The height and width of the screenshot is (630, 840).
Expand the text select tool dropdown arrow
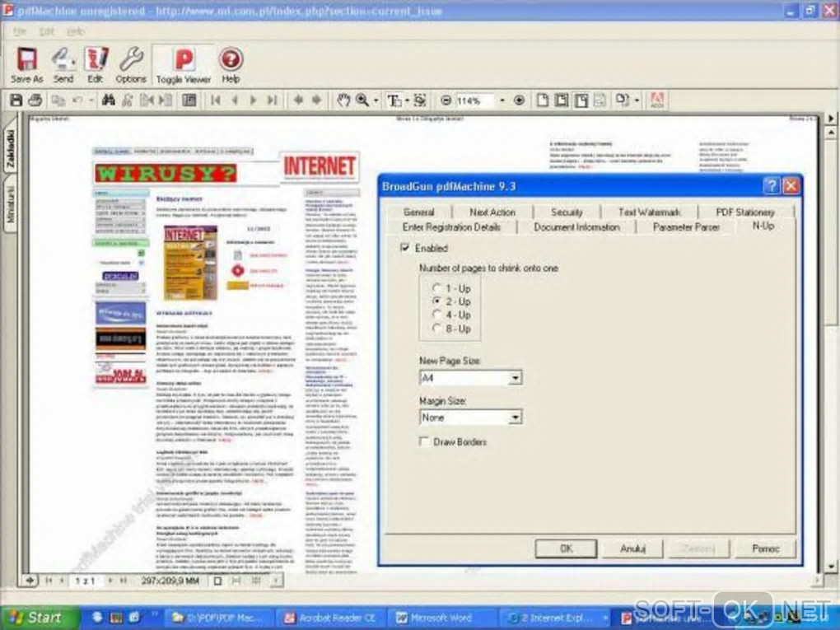pyautogui.click(x=407, y=100)
